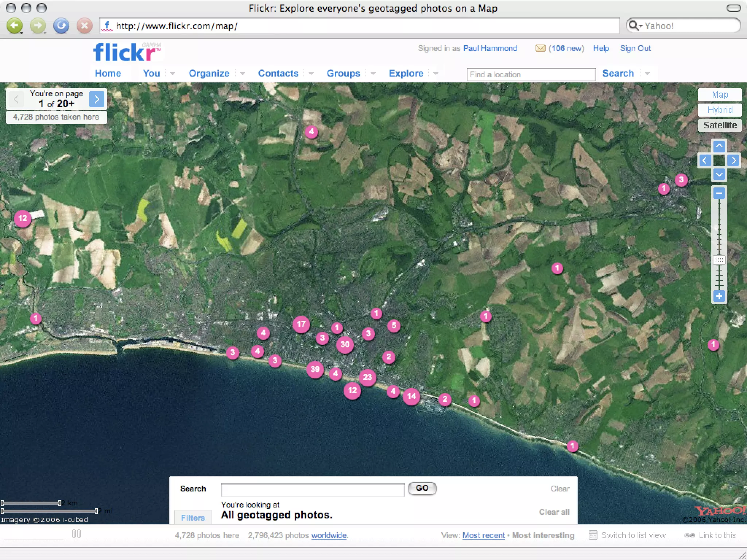Select Satellite view mode
This screenshot has height=560, width=747.
tap(720, 125)
